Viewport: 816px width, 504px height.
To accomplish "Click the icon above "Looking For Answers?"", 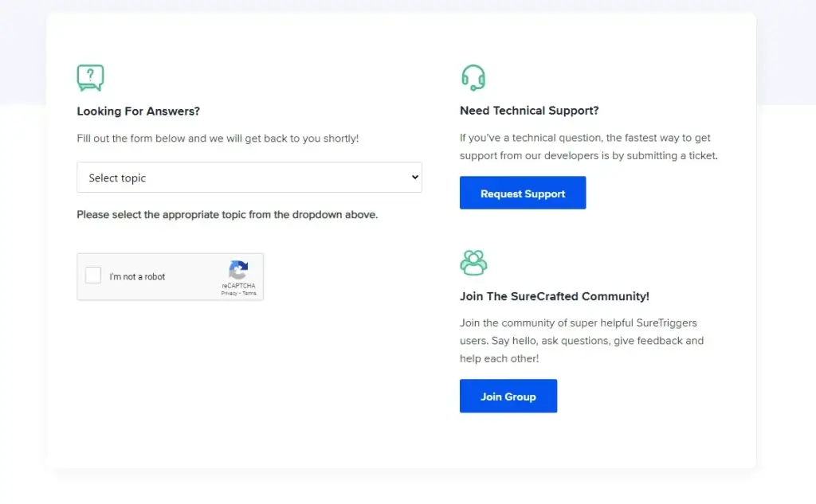I will (x=89, y=76).
